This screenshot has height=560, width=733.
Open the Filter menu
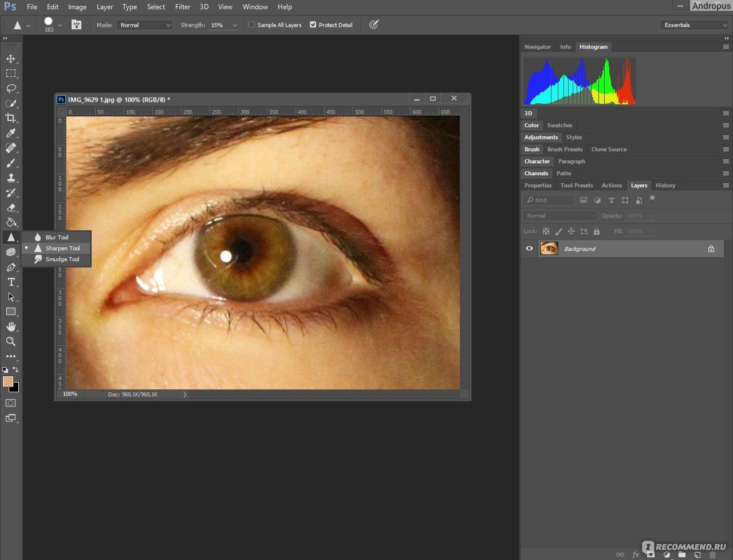click(183, 7)
